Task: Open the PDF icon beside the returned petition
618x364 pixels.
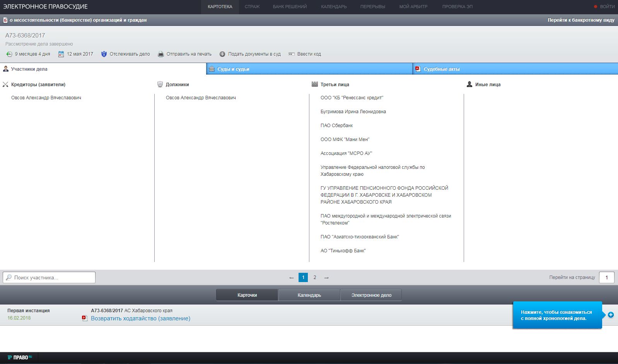Action: click(x=85, y=318)
